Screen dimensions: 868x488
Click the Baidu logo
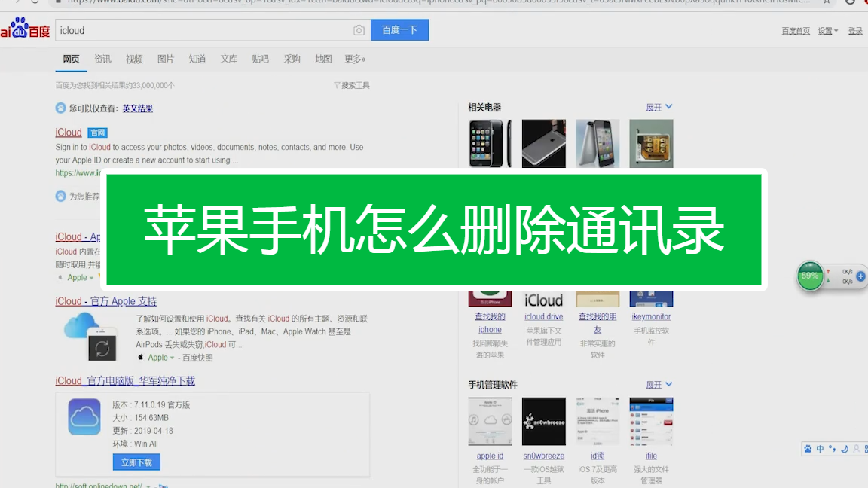tap(25, 29)
